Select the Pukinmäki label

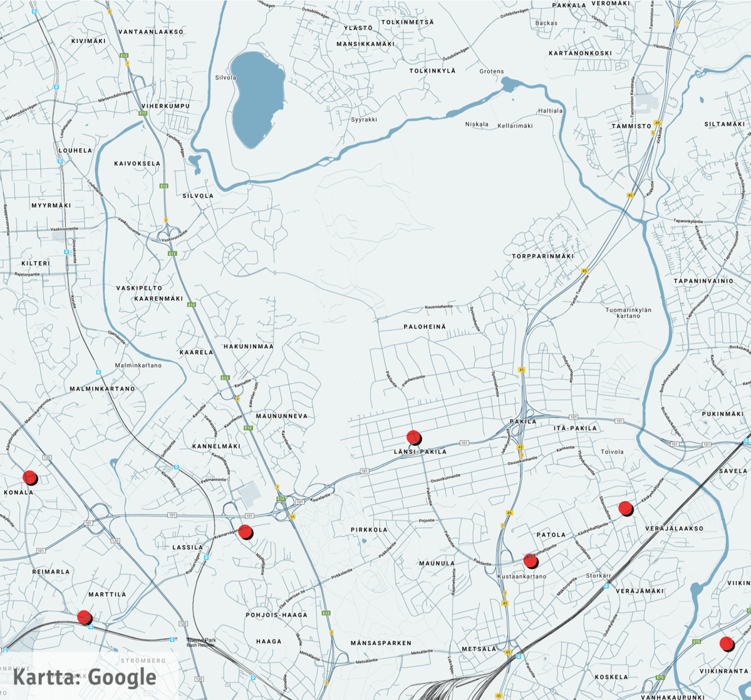click(x=723, y=414)
